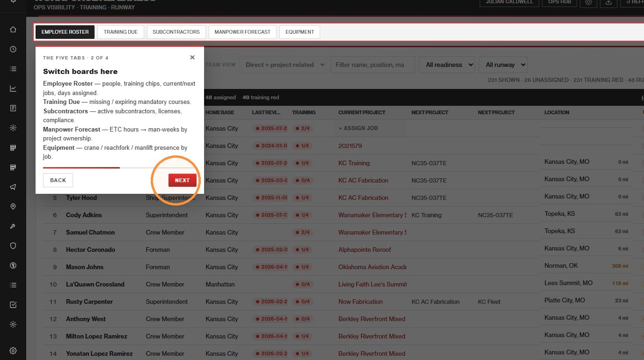
Task: Click the HOME BASE column header
Action: point(220,112)
